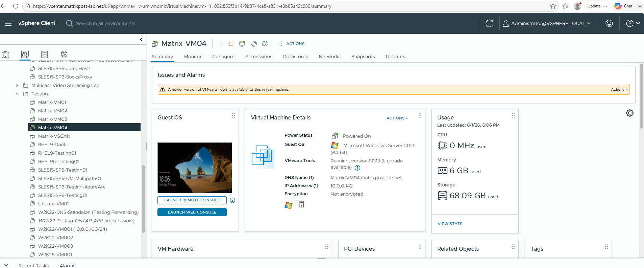Image resolution: width=644 pixels, height=268 pixels.
Task: Switch to Networking inventory view
Action: [64, 54]
